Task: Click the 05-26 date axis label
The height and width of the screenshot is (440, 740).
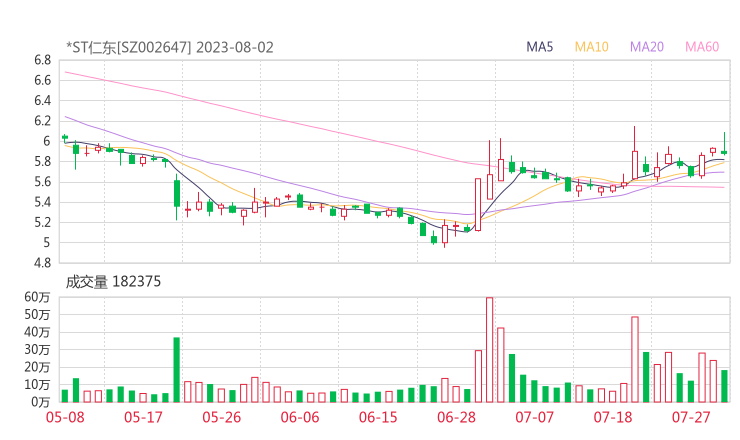Action: point(222,417)
